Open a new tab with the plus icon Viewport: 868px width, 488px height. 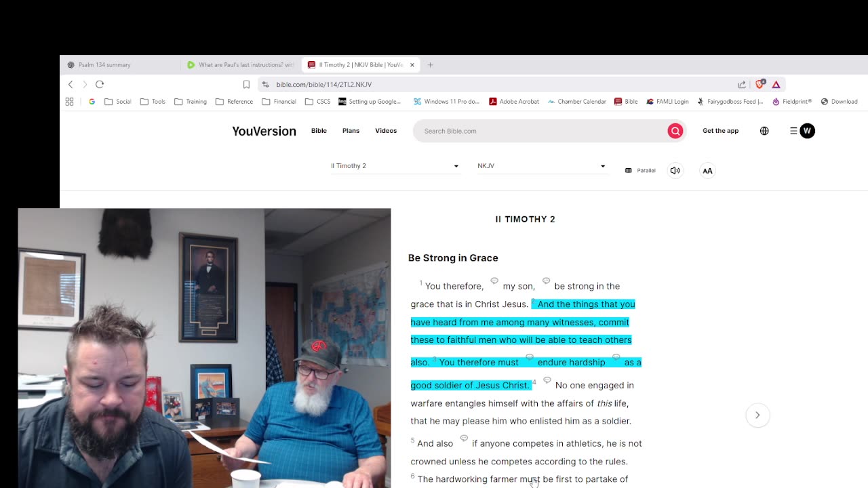(x=430, y=64)
